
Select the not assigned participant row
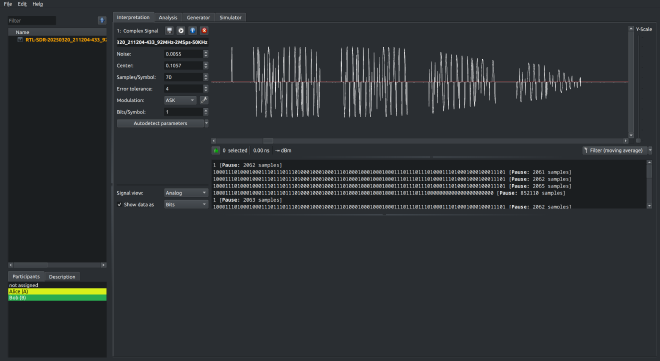pos(57,285)
